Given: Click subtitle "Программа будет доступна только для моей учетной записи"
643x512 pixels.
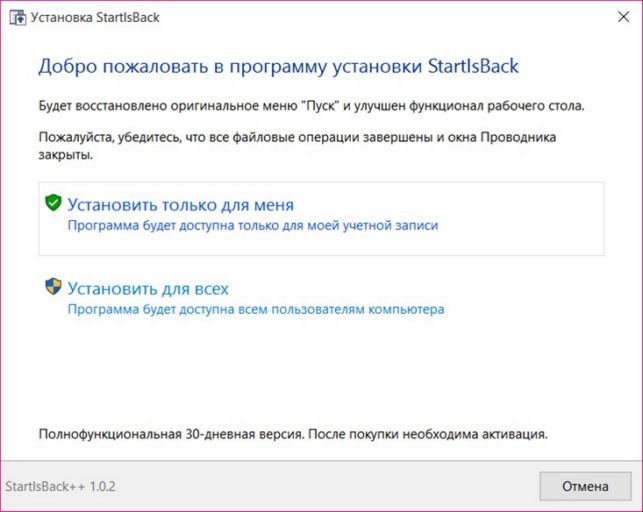Looking at the screenshot, I should coord(253,225).
